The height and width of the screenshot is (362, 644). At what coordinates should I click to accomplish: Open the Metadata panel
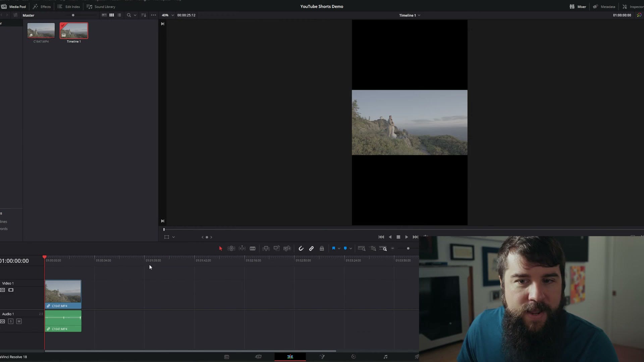tap(604, 7)
